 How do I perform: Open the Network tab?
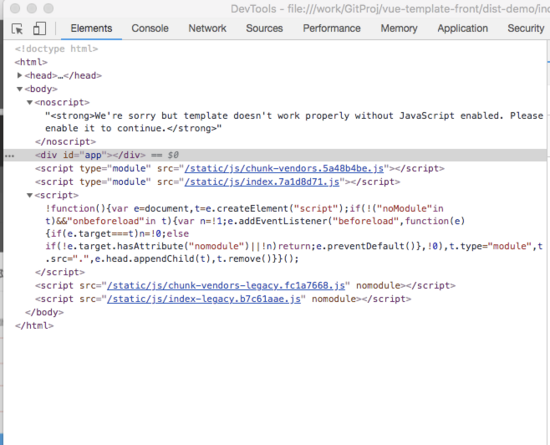coord(207,28)
